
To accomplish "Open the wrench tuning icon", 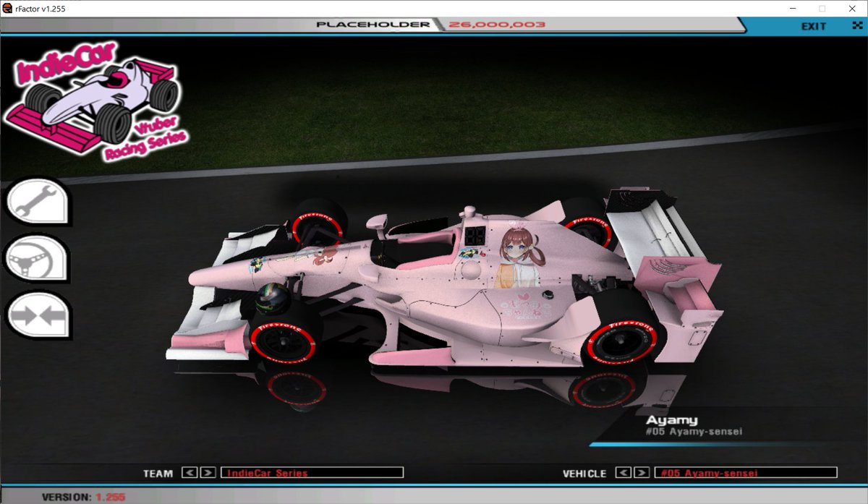I will [37, 201].
